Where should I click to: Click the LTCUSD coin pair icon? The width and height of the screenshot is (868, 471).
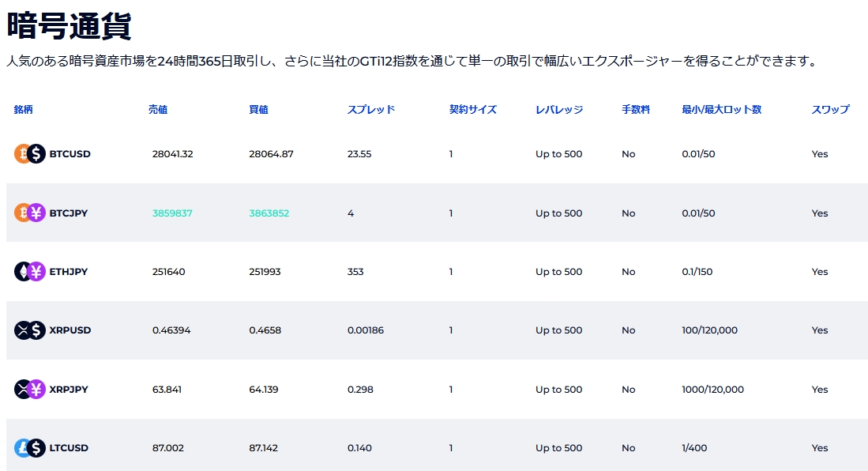[x=30, y=448]
